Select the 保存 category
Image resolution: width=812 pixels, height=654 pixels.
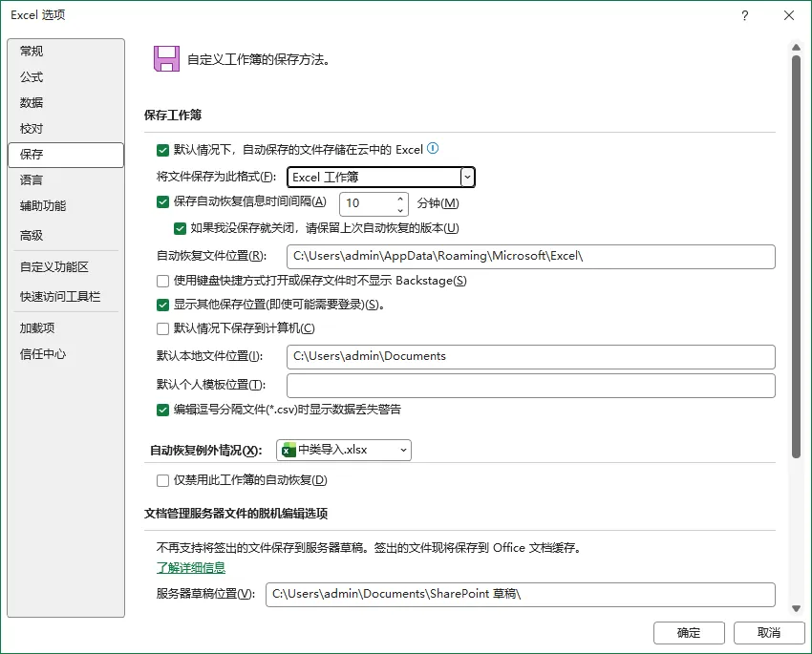(x=66, y=155)
